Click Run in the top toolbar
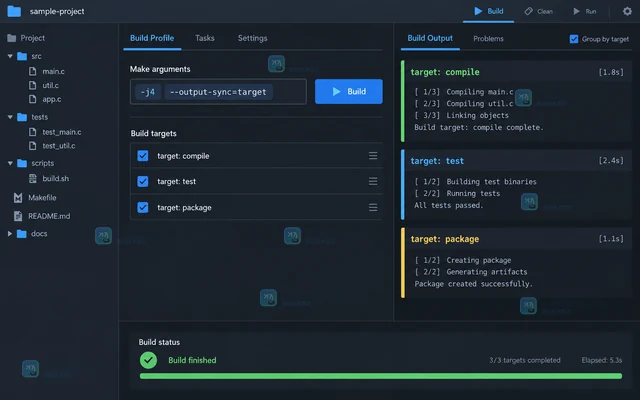 (585, 11)
